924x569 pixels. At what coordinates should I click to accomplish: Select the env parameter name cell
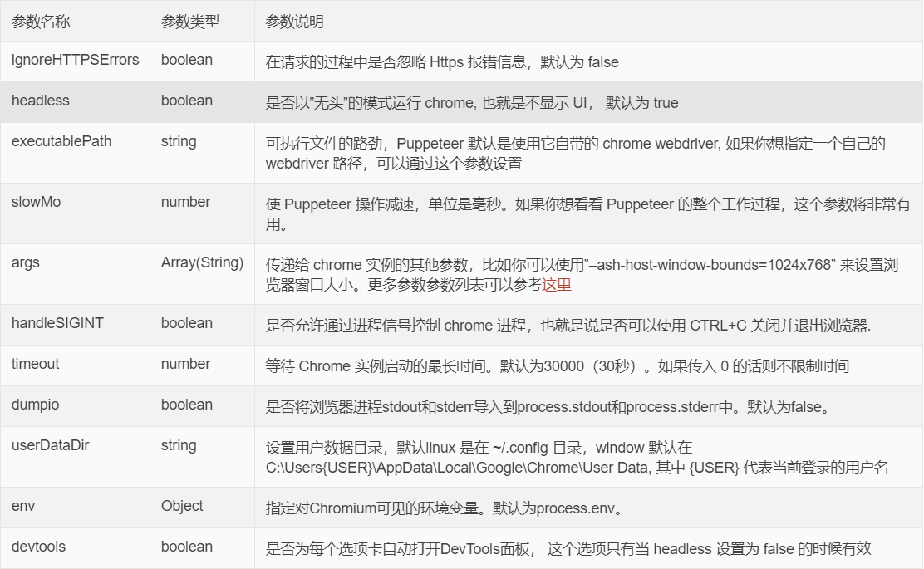[x=24, y=506]
